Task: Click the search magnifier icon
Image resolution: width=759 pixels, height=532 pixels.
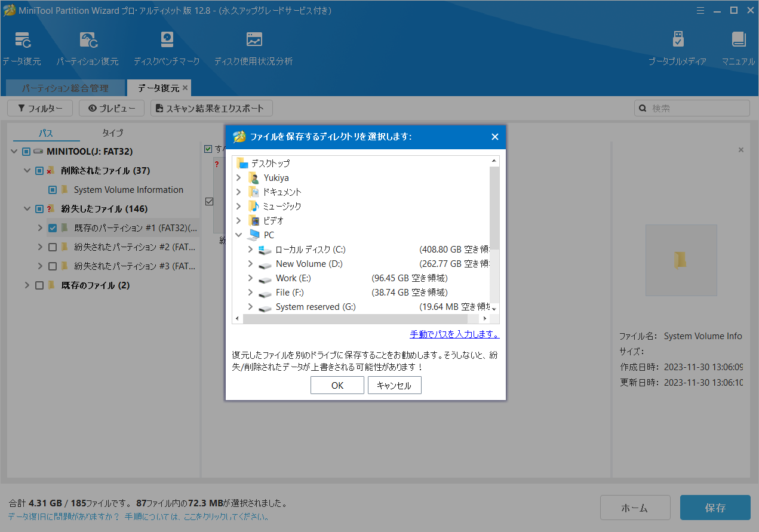Action: 643,109
